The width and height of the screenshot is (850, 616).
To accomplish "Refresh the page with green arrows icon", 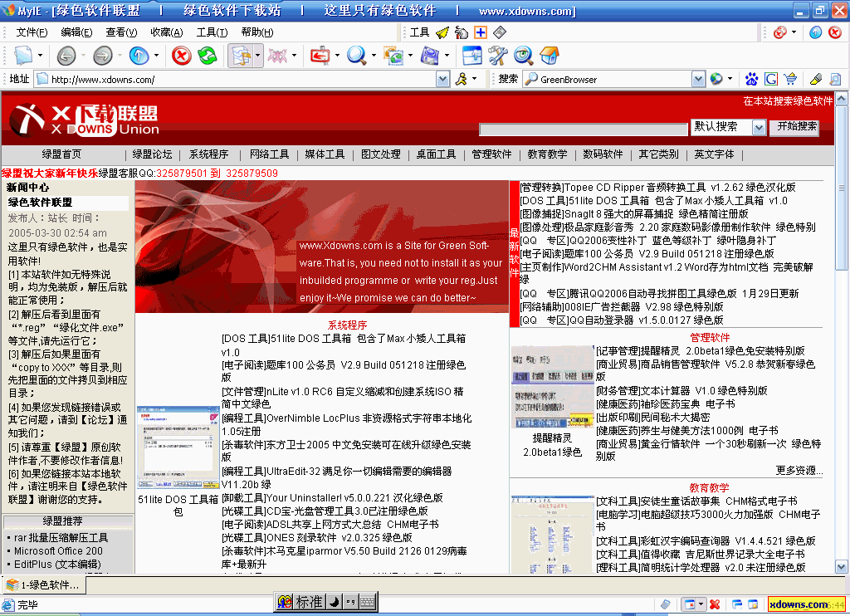I will coord(208,56).
